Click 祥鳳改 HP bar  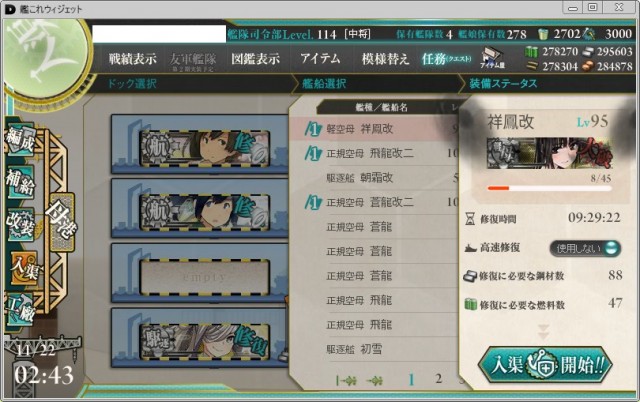click(x=549, y=188)
